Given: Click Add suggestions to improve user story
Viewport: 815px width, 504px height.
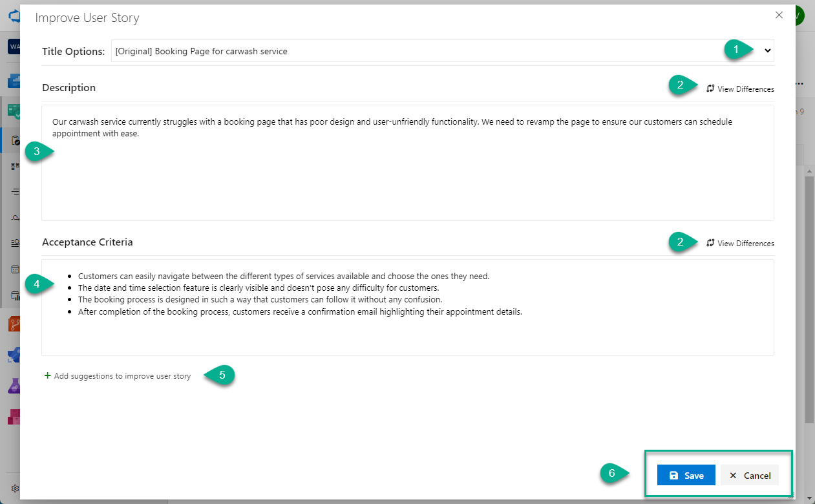Looking at the screenshot, I should [x=122, y=376].
